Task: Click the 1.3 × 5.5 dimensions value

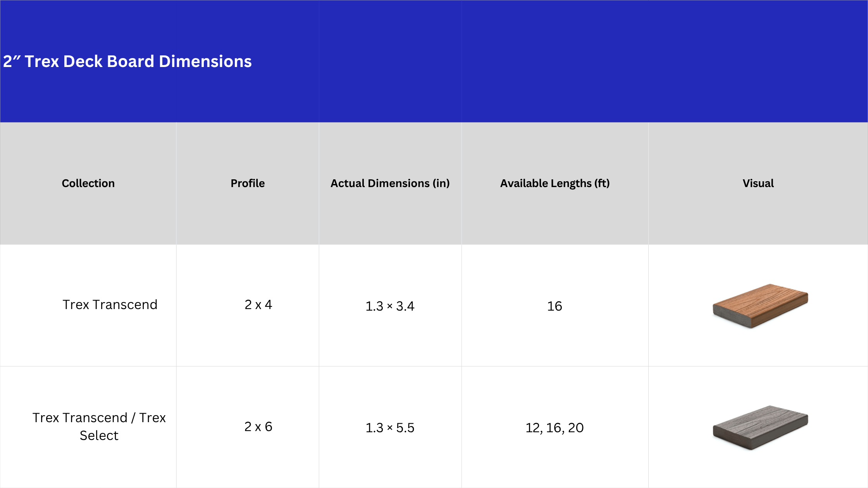Action: tap(390, 428)
